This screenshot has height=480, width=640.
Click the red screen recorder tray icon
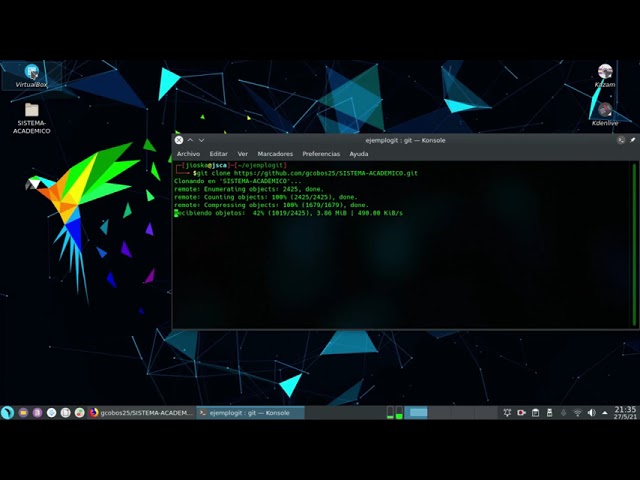tap(521, 413)
